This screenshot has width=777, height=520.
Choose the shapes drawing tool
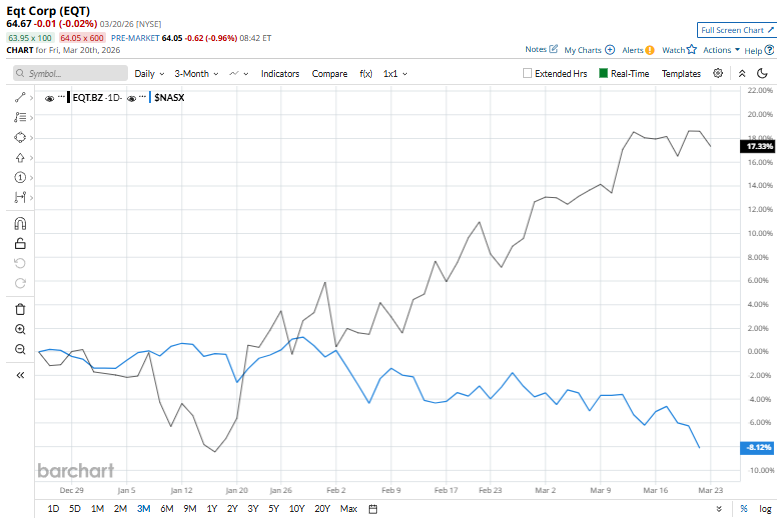[20, 137]
